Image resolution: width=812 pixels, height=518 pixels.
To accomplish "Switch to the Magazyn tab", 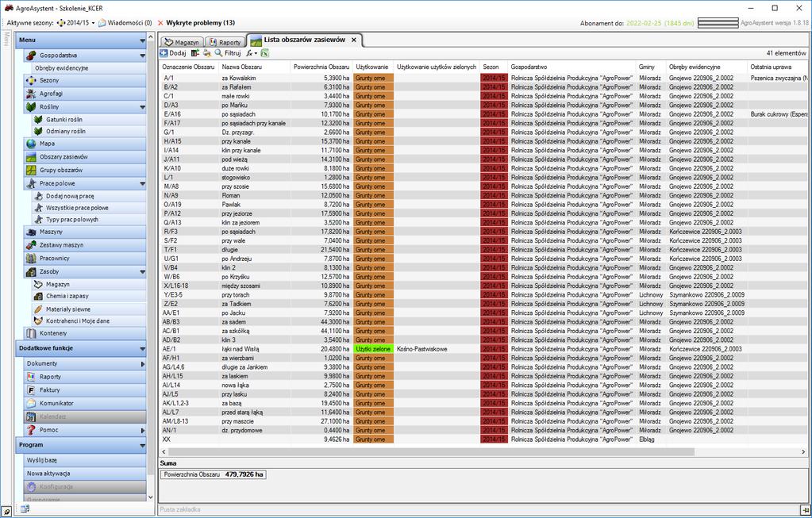I will point(181,42).
